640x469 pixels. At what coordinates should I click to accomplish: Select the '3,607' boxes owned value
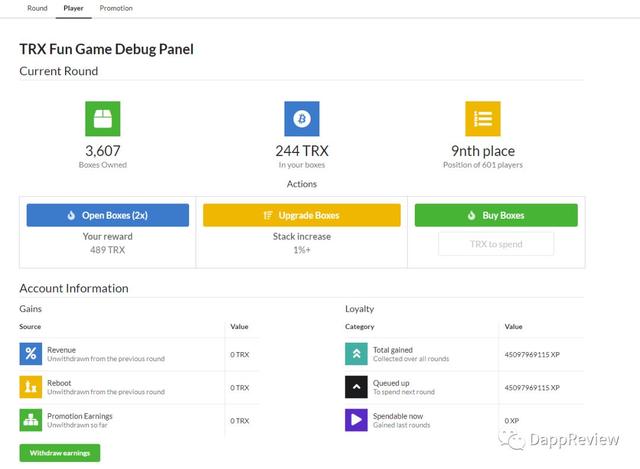(103, 151)
